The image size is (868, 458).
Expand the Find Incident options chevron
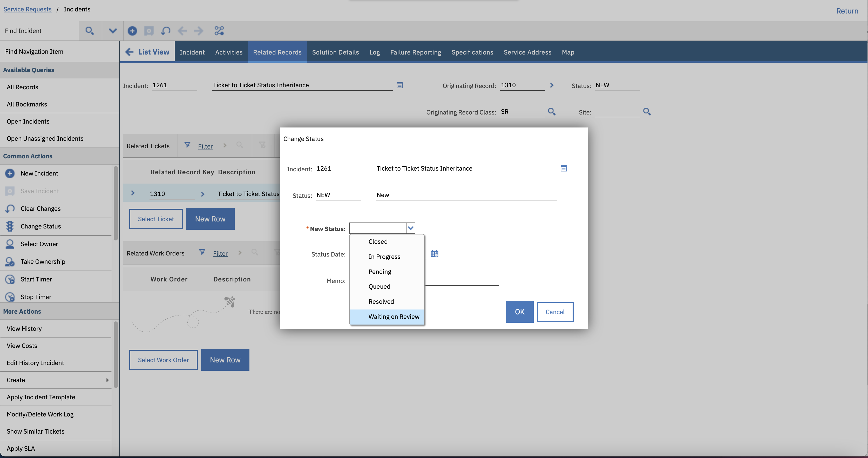pos(113,31)
